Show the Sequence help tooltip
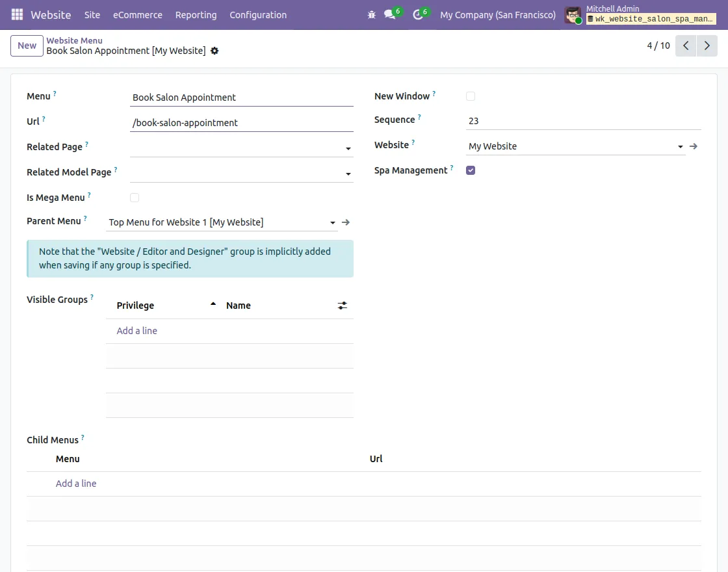Image resolution: width=728 pixels, height=572 pixels. pos(419,118)
